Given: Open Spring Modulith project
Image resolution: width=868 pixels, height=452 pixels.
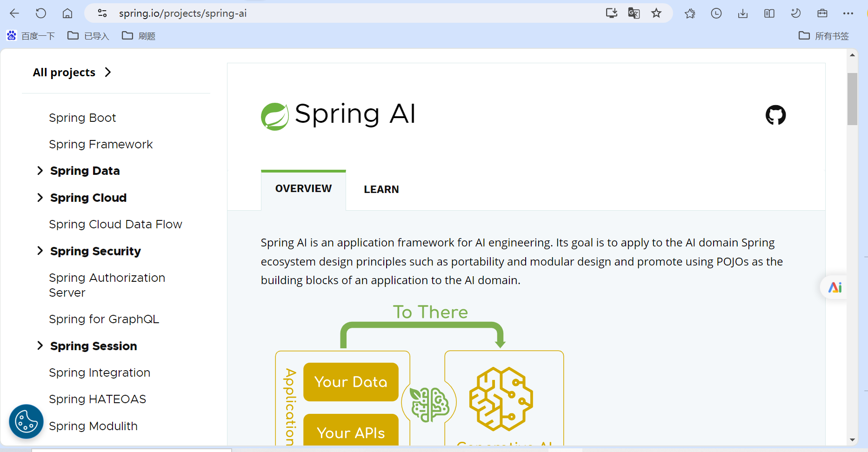Looking at the screenshot, I should (x=93, y=426).
